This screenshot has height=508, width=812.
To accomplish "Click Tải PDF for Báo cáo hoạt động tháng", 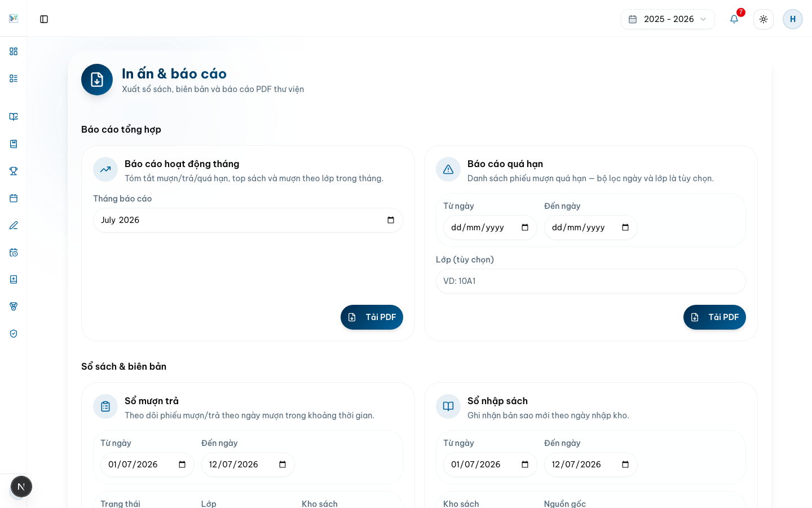I will 372,317.
